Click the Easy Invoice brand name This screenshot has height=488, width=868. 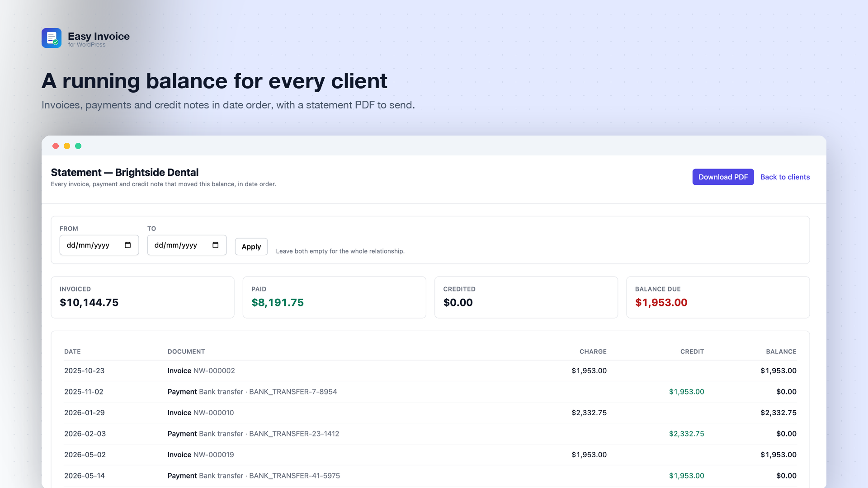click(99, 36)
